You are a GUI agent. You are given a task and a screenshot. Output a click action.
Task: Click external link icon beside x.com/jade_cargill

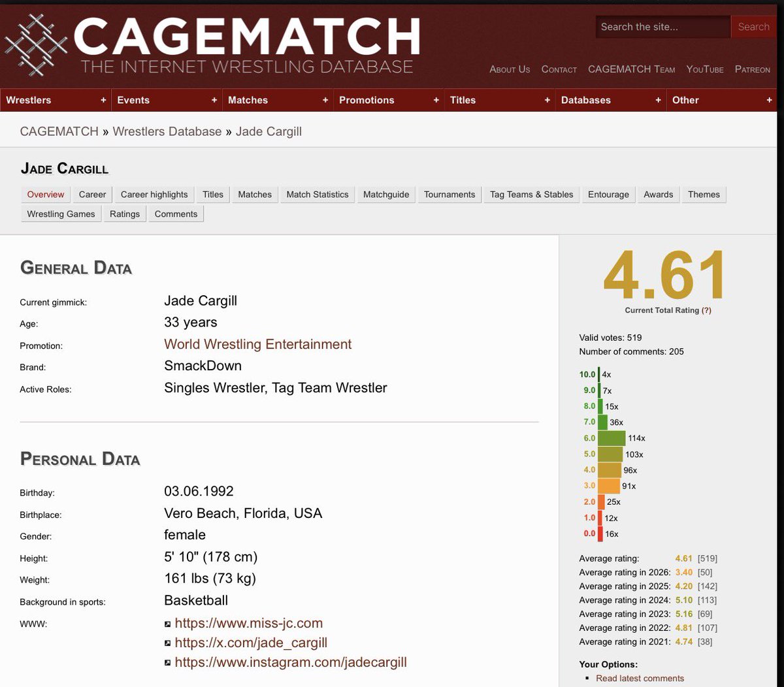click(x=168, y=643)
